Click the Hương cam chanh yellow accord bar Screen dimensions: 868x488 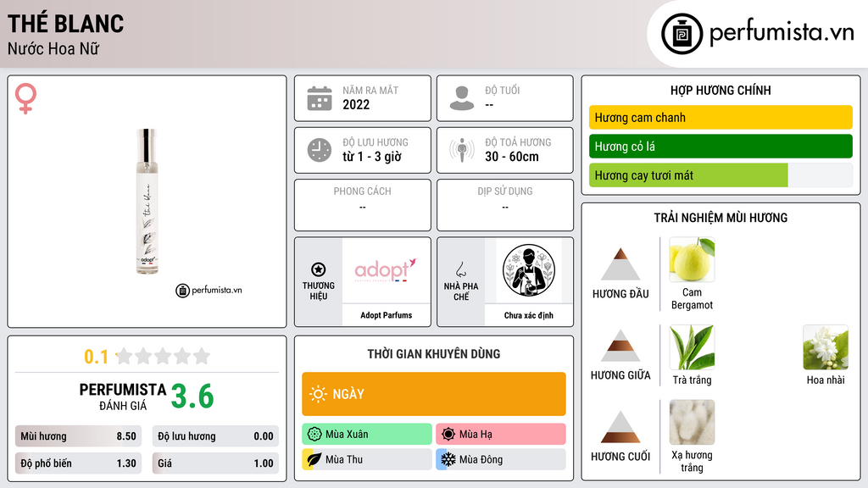point(721,117)
